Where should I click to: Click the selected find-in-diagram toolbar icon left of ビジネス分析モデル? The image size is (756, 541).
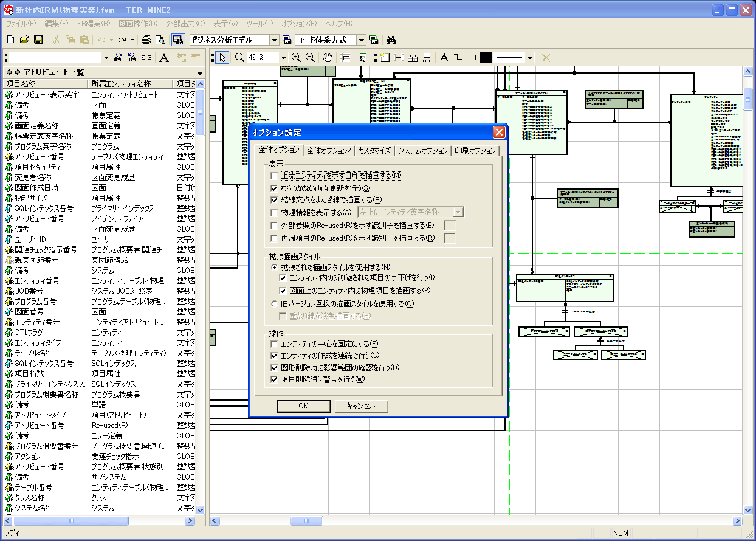(178, 40)
